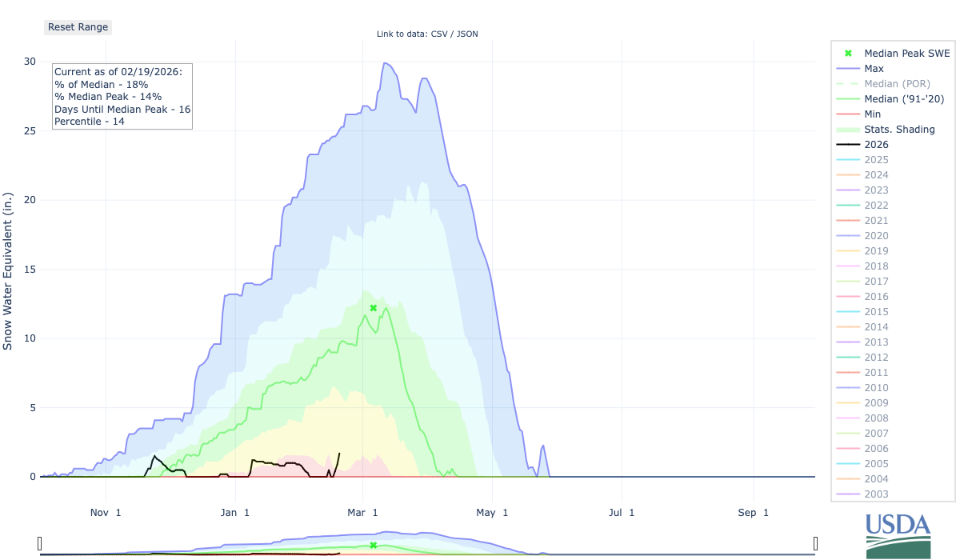Click the green Median Peak SWE marker on chart
This screenshot has width=960, height=560.
coord(373,308)
